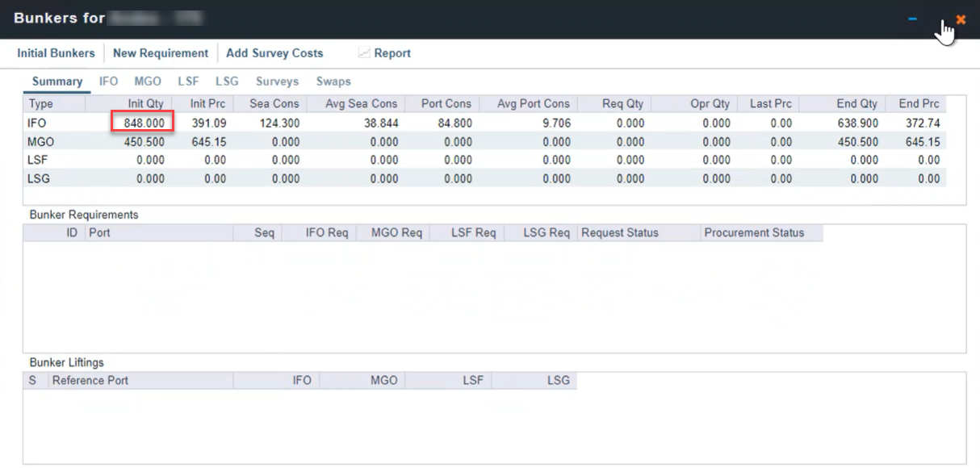Image resolution: width=980 pixels, height=468 pixels.
Task: Click Add Survey Costs
Action: pos(274,53)
